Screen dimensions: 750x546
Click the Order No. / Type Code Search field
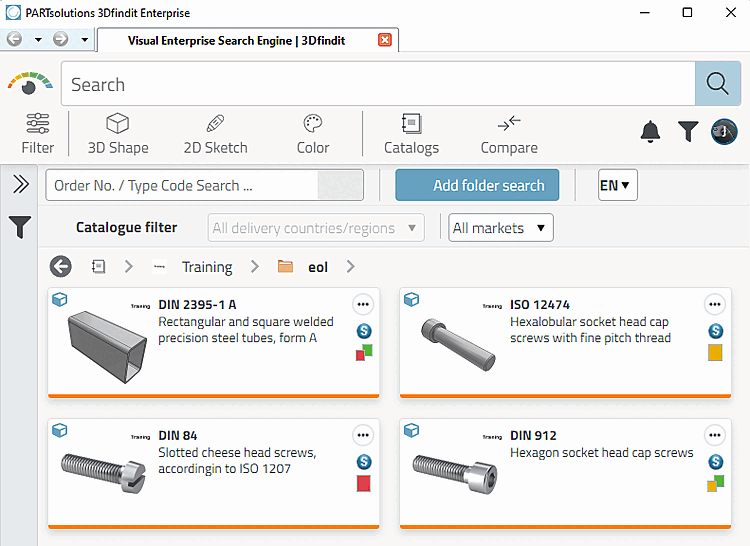click(181, 185)
